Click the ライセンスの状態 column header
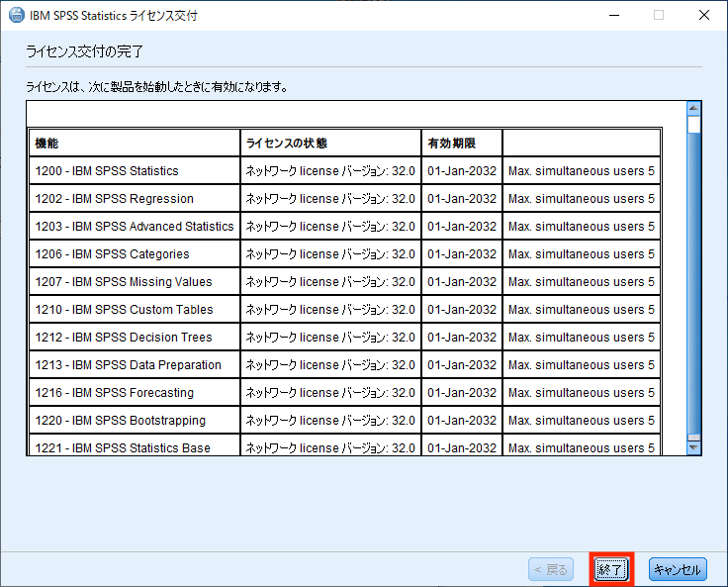Screen dimensions: 728x587 click(330, 143)
